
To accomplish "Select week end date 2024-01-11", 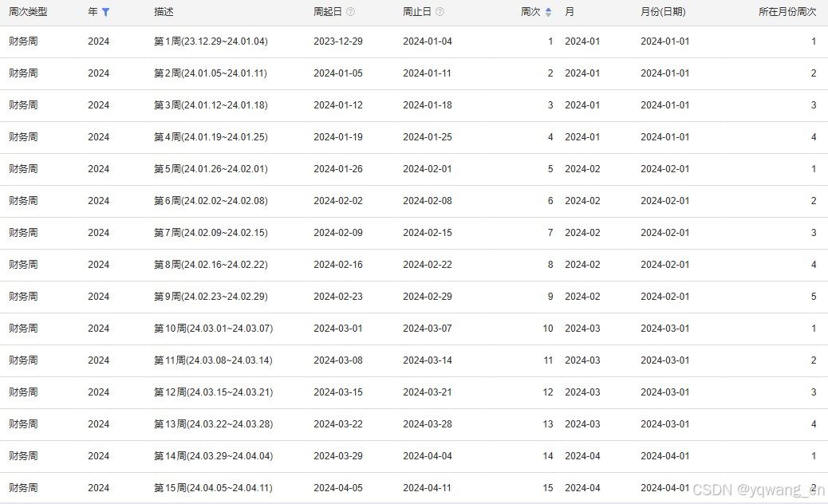I will (428, 73).
